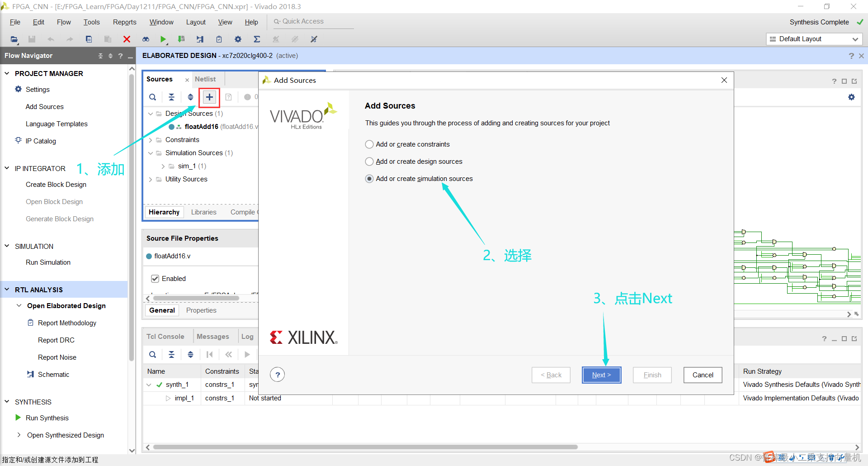Image resolution: width=868 pixels, height=466 pixels.
Task: Click Settings gear in Project Manager
Action: 18,89
